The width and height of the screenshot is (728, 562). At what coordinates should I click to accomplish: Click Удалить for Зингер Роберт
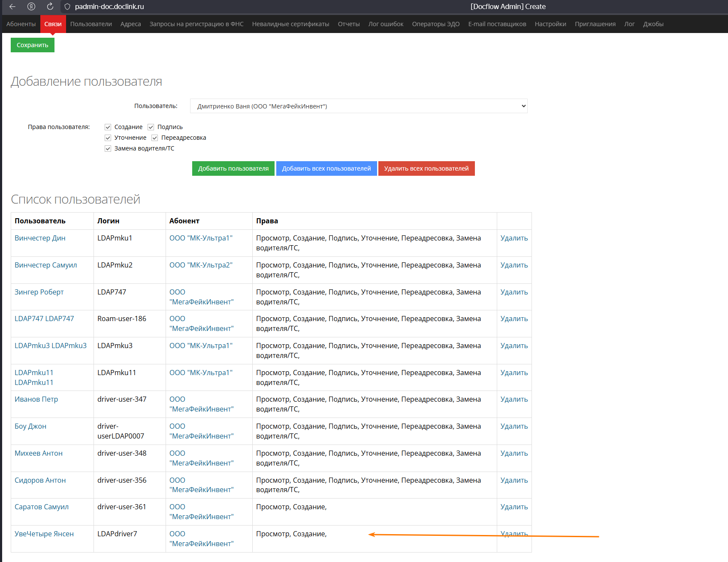[514, 292]
